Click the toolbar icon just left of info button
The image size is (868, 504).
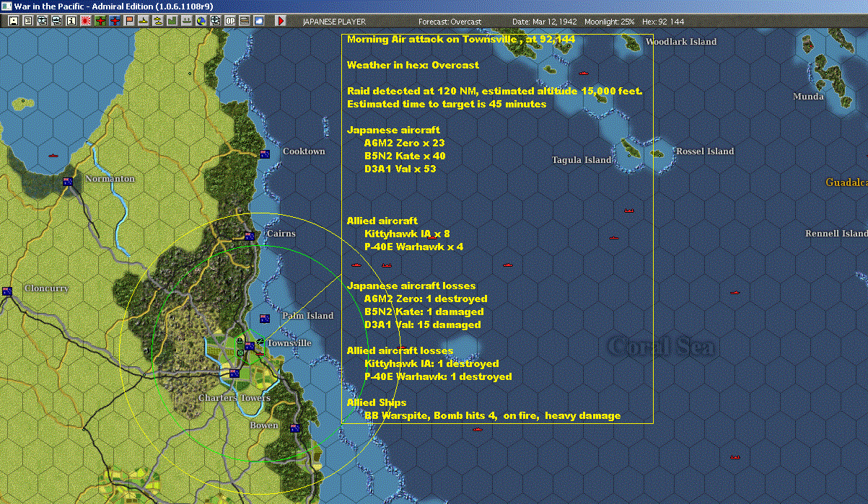coord(56,21)
